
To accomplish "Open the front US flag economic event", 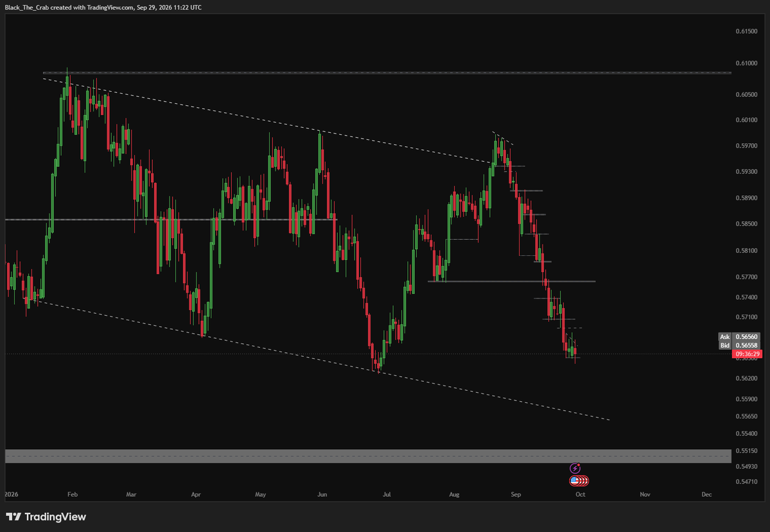I will [x=574, y=481].
